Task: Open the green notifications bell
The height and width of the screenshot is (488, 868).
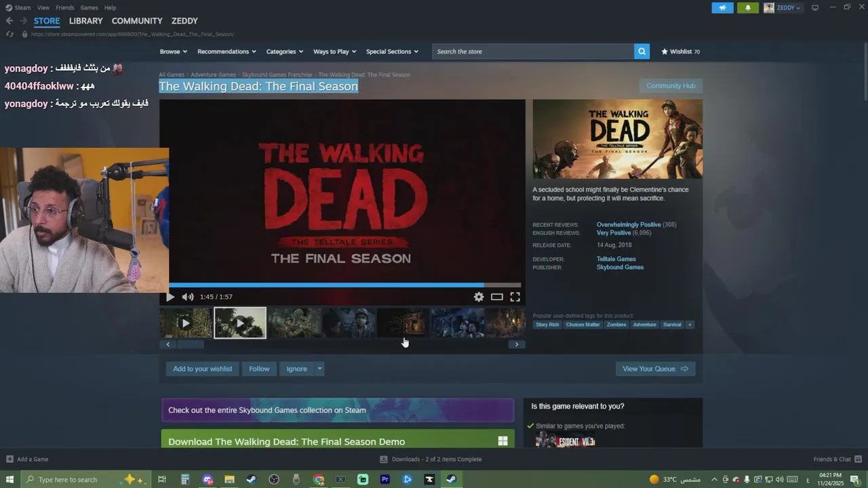Action: 748,7
